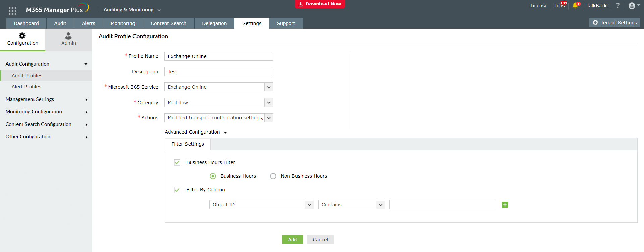Select the Filter Settings tab
Viewport: 644px width, 252px height.
[x=188, y=144]
